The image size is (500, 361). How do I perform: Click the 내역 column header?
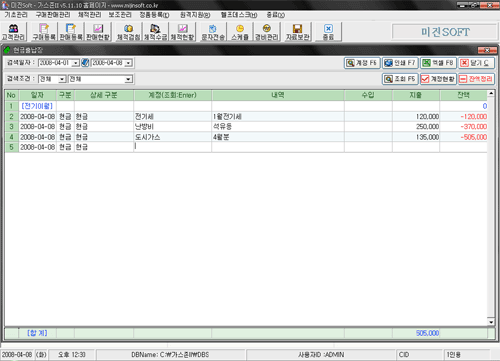pos(278,95)
